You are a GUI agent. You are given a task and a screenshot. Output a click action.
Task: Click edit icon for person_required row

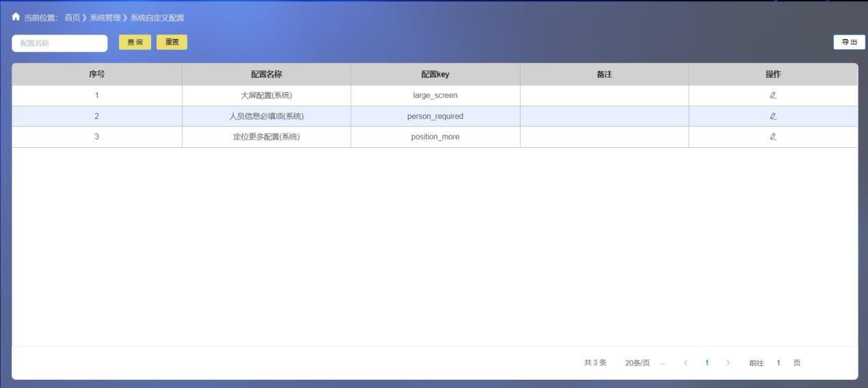click(773, 116)
